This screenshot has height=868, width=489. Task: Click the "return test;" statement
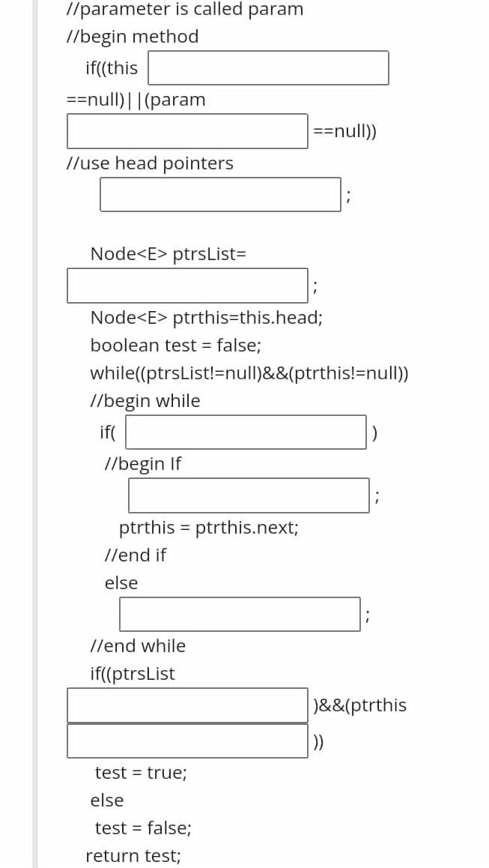point(133,855)
